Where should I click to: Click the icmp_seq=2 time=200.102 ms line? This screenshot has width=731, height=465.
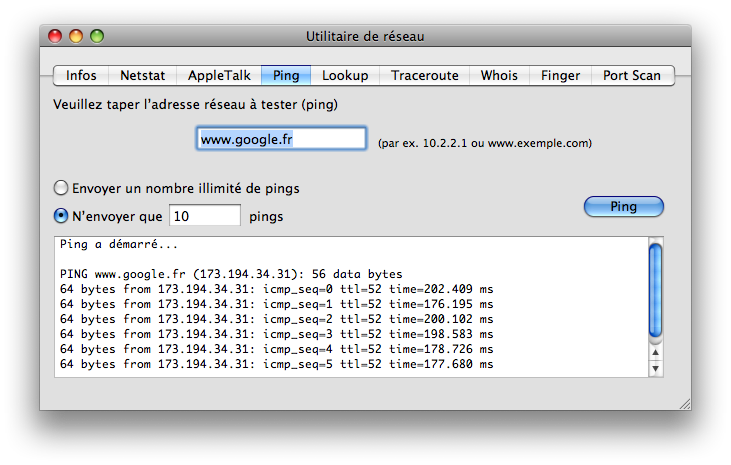coord(276,319)
